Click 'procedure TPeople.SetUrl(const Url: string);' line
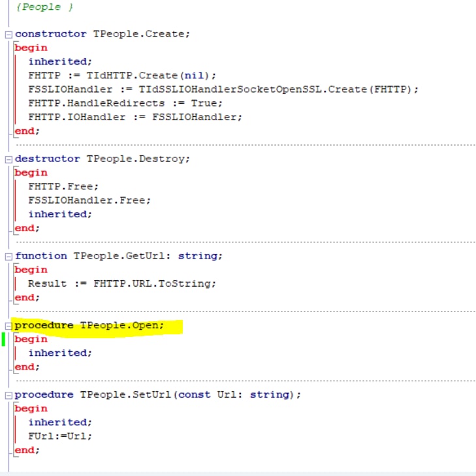 pyautogui.click(x=157, y=394)
